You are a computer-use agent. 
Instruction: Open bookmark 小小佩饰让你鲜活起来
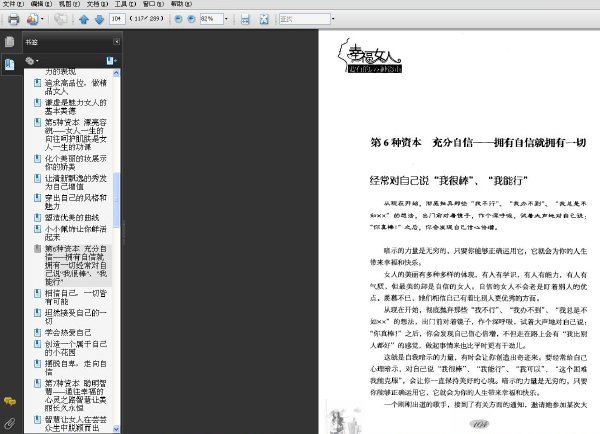[75, 233]
